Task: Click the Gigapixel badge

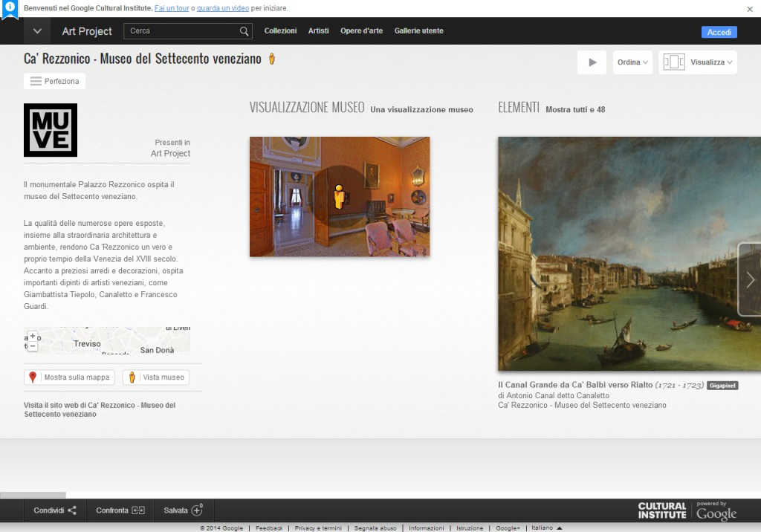Action: 722,386
